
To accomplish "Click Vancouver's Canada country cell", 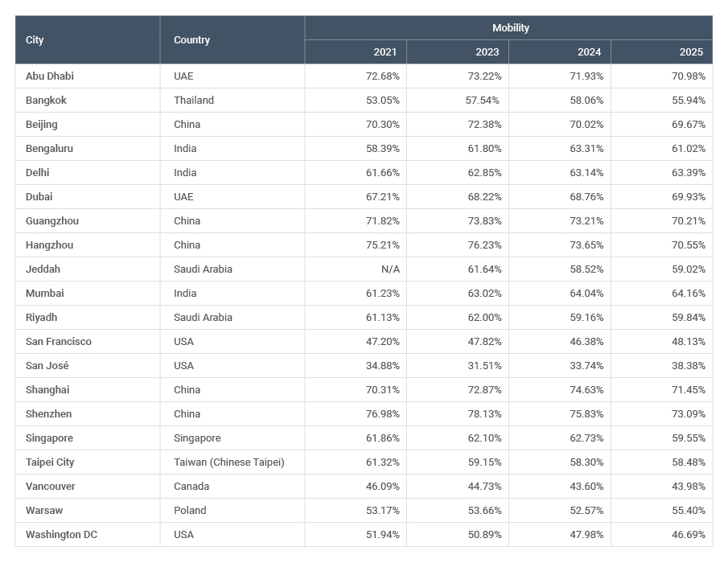I will coord(191,487).
